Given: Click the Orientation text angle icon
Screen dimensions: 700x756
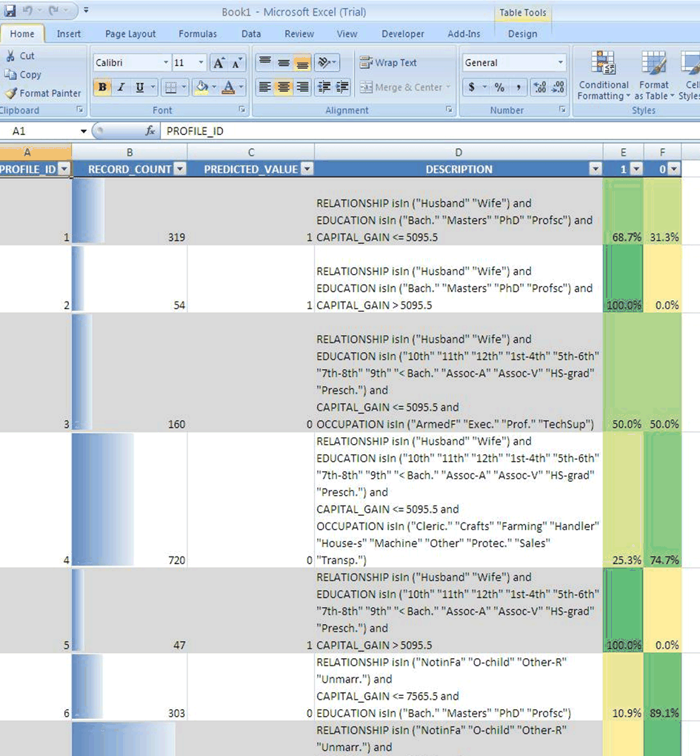Looking at the screenshot, I should (x=324, y=64).
